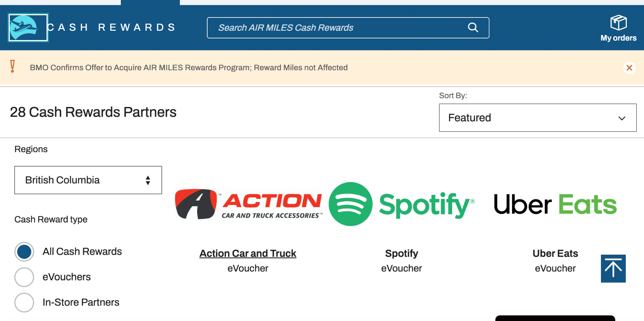Click the Spotify logo image
The height and width of the screenshot is (321, 644).
pos(401,204)
